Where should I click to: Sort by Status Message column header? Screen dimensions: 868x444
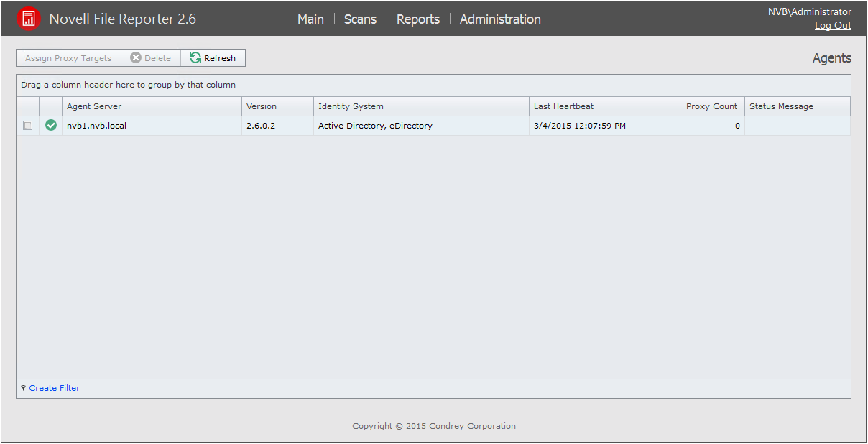click(781, 106)
